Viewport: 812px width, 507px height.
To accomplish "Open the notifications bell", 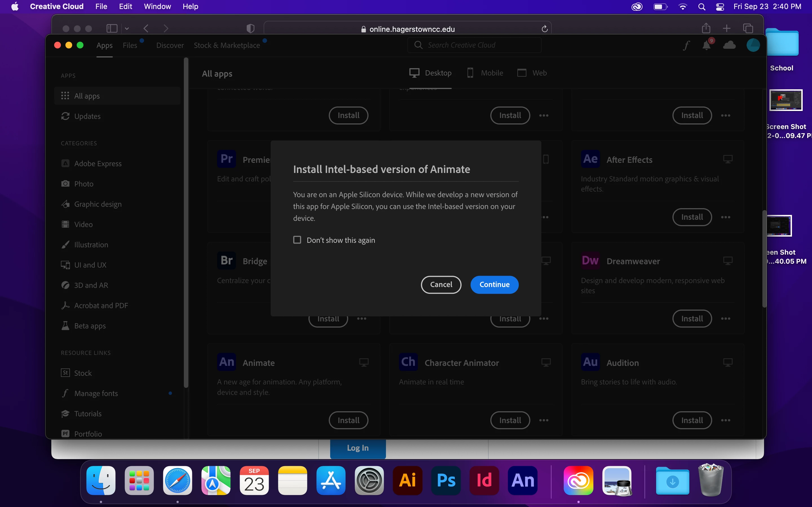I will [x=707, y=45].
